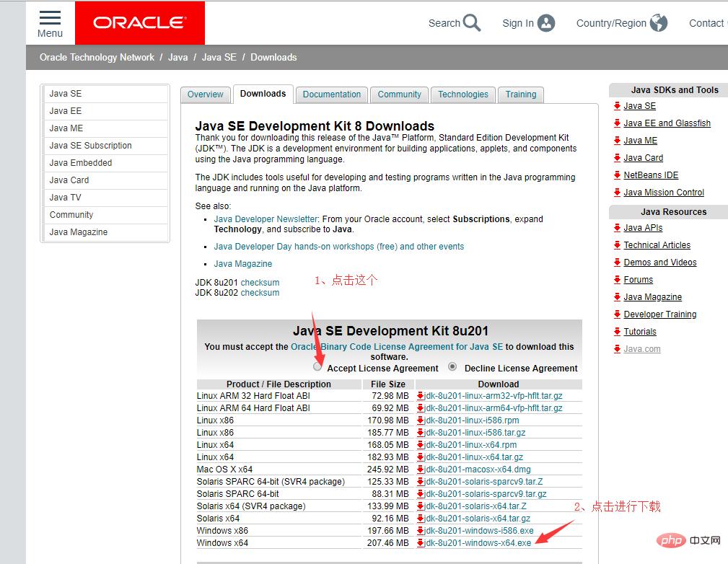Click download arrow icon beside Java ME link
The height and width of the screenshot is (564, 728).
click(617, 140)
